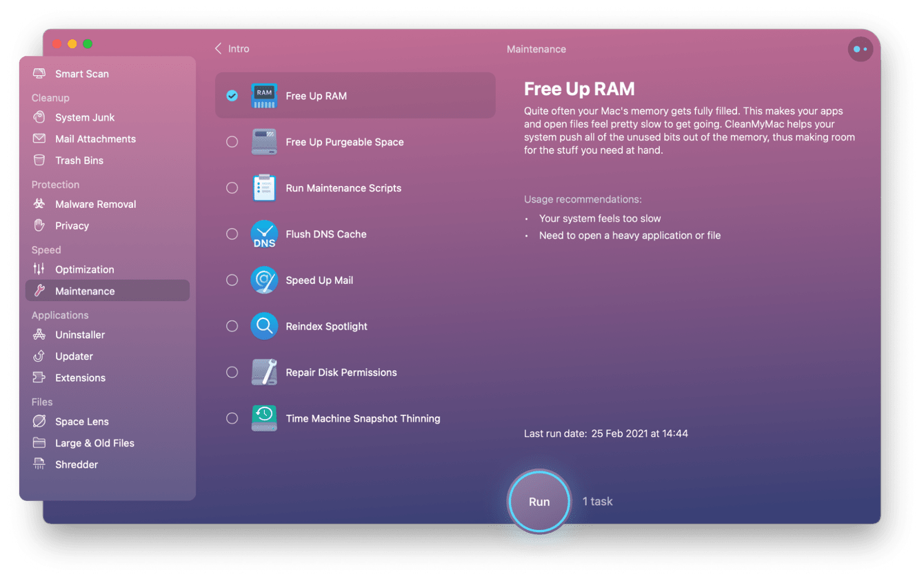This screenshot has width=924, height=581.
Task: Click the Mail Attachments envelope icon
Action: click(x=39, y=139)
